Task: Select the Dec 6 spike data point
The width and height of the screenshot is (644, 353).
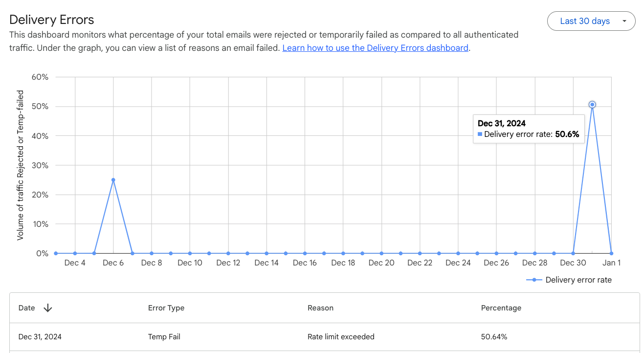Action: pyautogui.click(x=113, y=180)
